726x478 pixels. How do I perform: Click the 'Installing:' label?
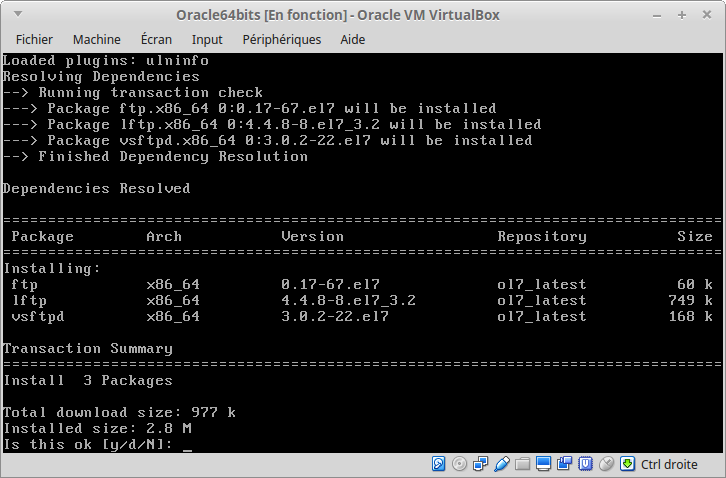coord(52,269)
